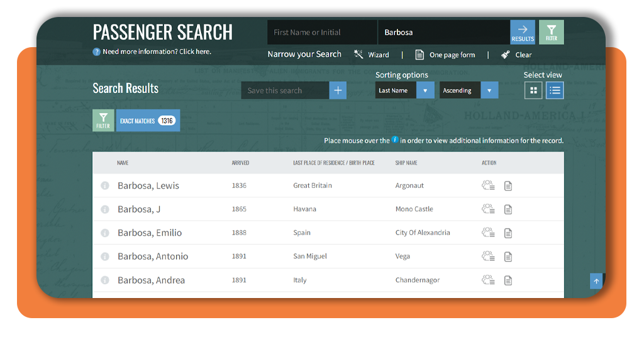Launch the search Wizard
Viewport: 644px width, 337px height.
click(372, 55)
